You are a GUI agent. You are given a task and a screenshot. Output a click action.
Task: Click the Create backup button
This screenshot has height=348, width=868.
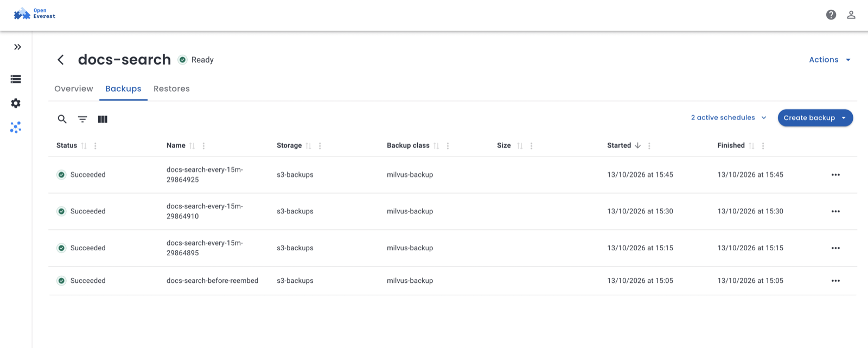point(815,118)
